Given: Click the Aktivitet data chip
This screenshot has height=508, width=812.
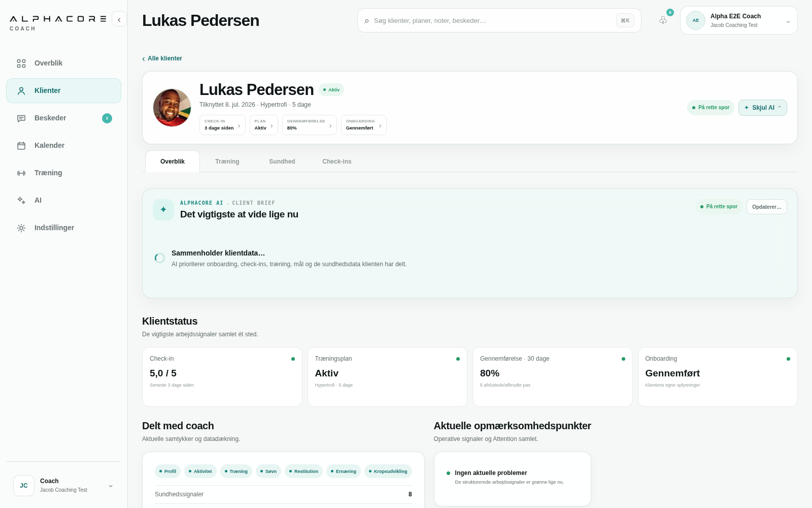Looking at the screenshot, I should [x=200, y=471].
